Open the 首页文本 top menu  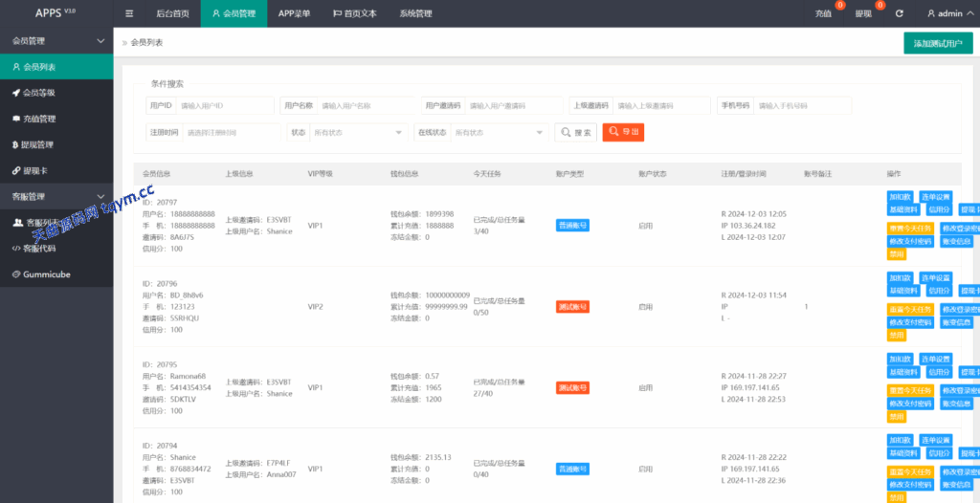coord(354,13)
